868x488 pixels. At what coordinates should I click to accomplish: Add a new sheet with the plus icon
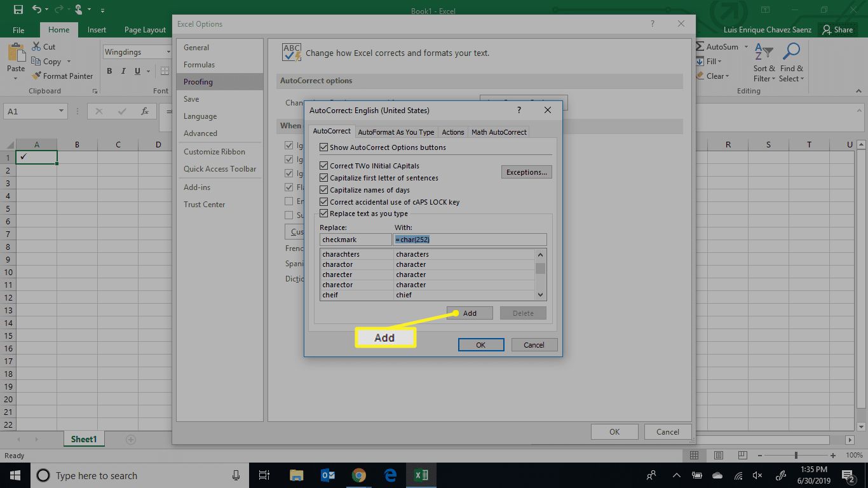point(131,439)
